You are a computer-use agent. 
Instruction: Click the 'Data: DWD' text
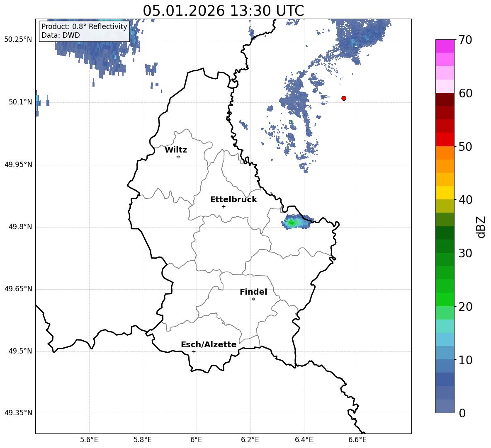point(61,35)
